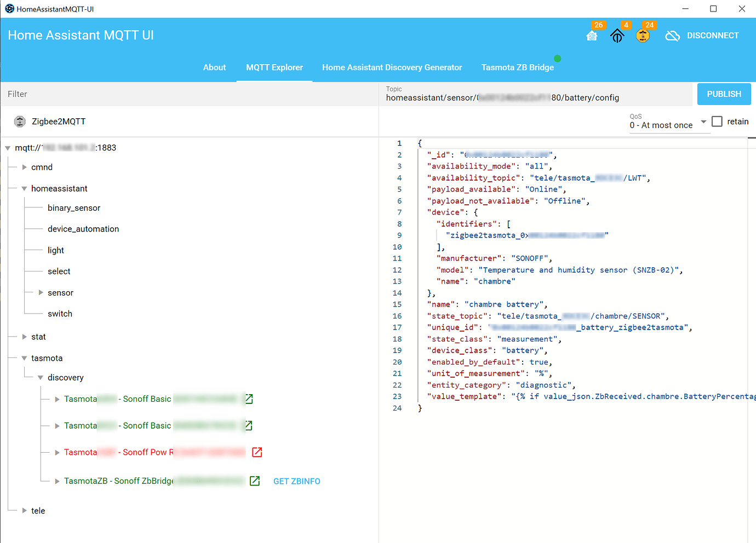Click the Filter input field
The width and height of the screenshot is (756, 543).
189,94
